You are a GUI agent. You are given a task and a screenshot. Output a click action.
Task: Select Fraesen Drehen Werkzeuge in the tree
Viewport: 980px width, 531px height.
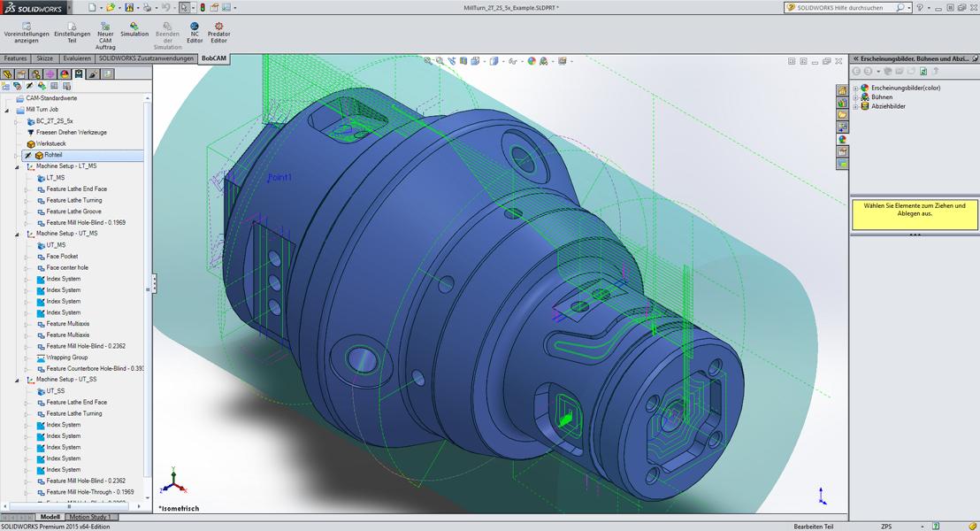[72, 133]
